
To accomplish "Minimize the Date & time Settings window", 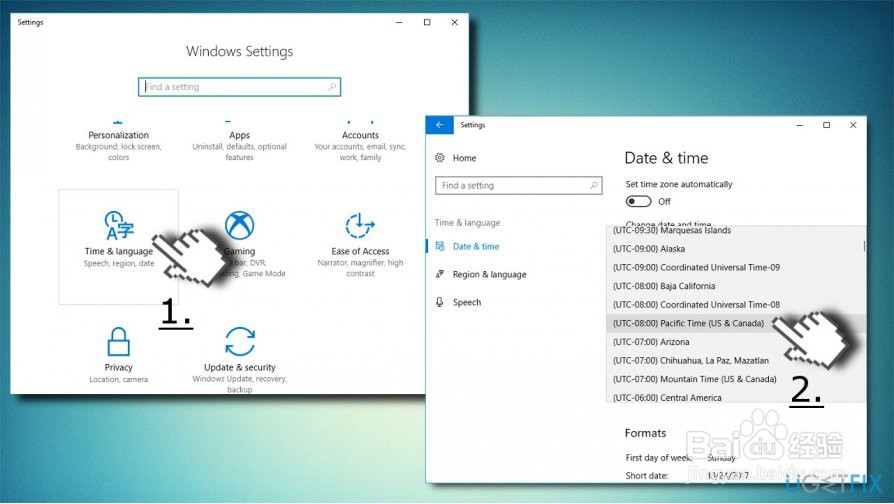I will click(x=800, y=125).
